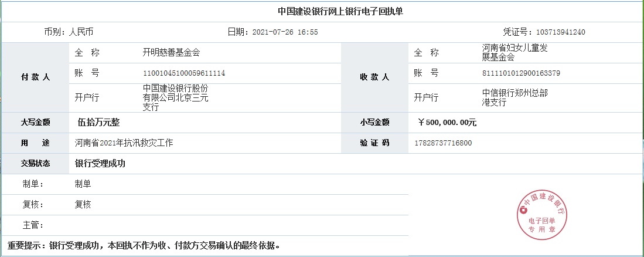
Task: Click the payee bank 中信银行郑州总部港支行
Action: [514, 97]
